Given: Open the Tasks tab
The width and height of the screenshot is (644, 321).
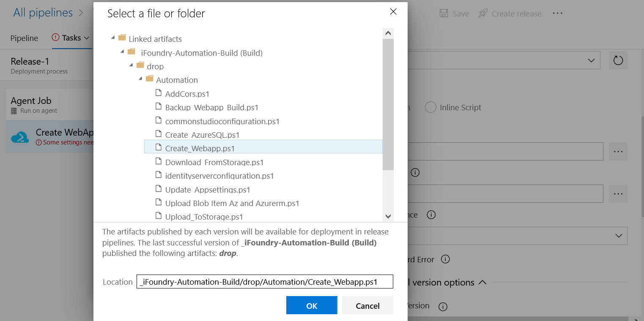Looking at the screenshot, I should click(x=71, y=38).
